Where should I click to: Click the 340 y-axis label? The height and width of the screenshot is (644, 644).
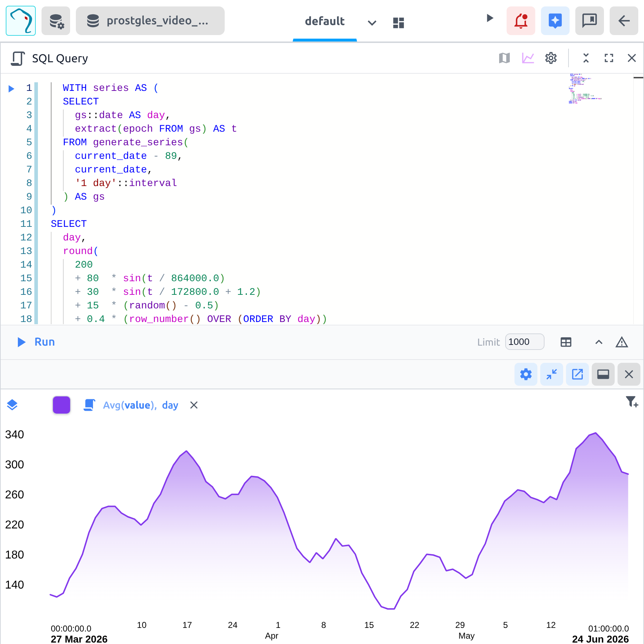click(15, 434)
